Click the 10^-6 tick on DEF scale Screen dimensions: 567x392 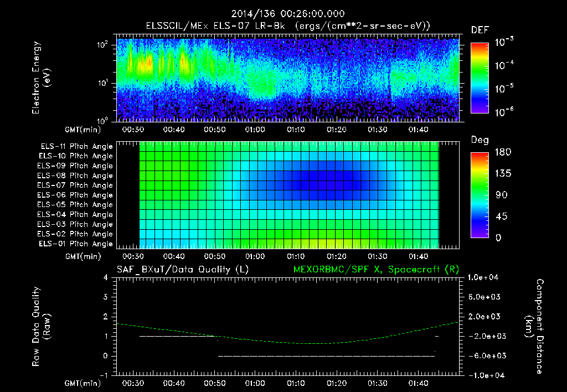[504, 111]
